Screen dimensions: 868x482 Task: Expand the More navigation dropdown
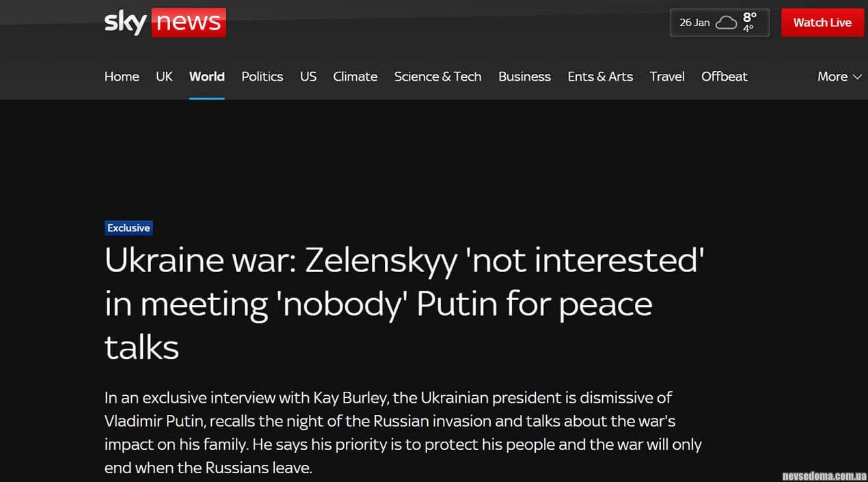(839, 77)
